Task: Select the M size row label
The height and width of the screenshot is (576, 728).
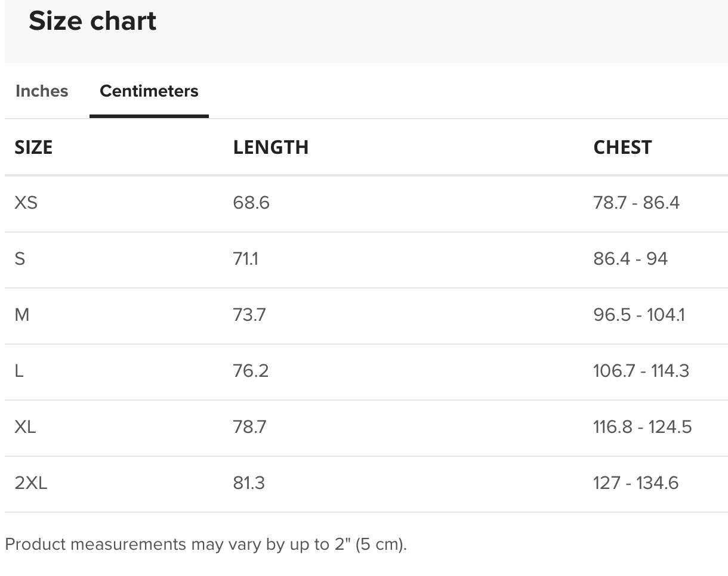Action: [x=21, y=315]
